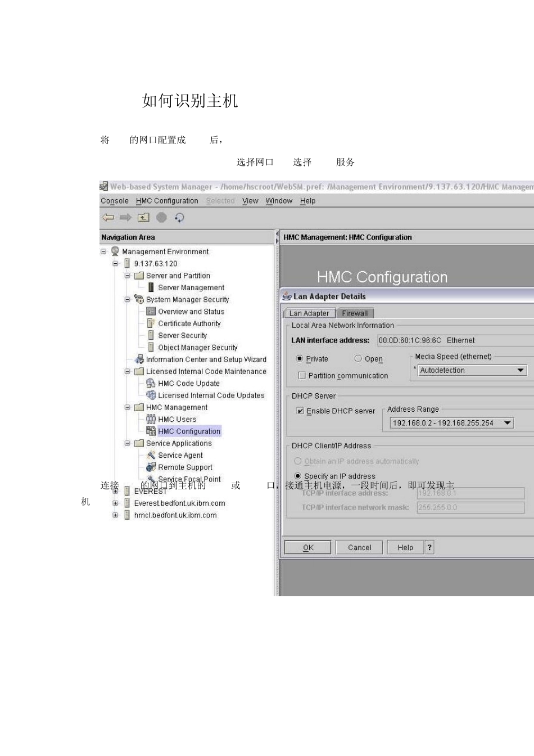This screenshot has width=534, height=756.
Task: Click the hmcl.bedfont.uk.ibm.com host icon
Action: [127, 515]
